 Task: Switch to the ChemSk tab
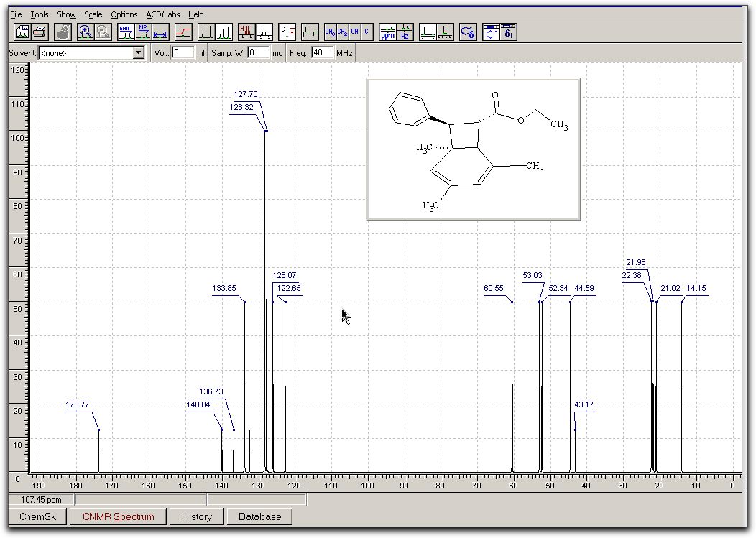pos(37,516)
